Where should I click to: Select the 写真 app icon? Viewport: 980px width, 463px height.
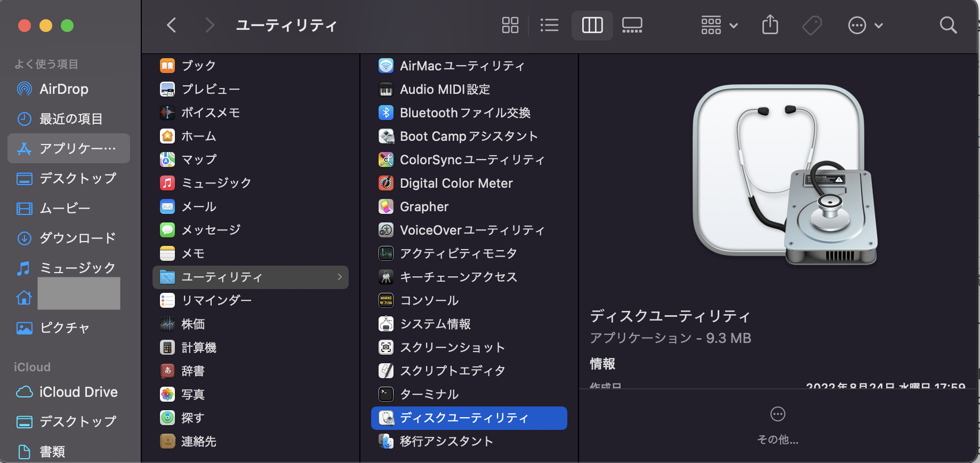point(167,394)
